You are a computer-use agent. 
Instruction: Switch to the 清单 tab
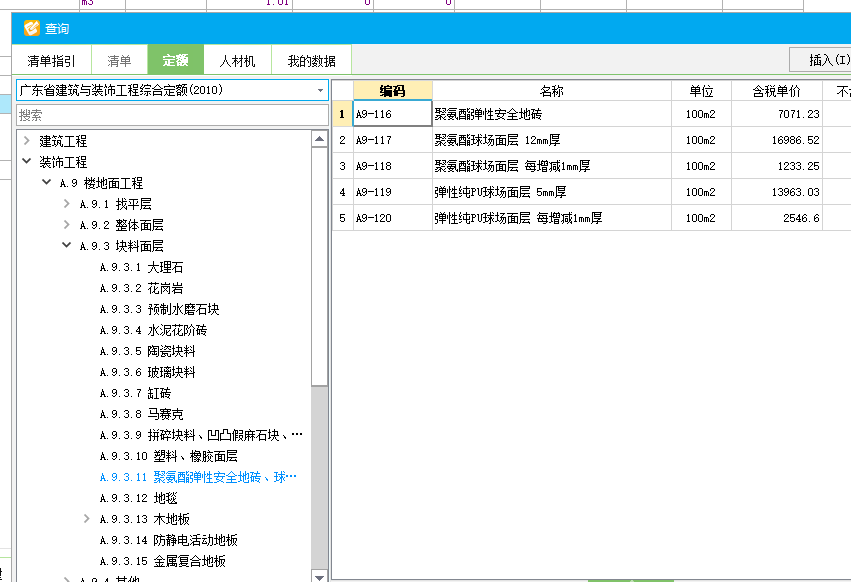tap(119, 60)
